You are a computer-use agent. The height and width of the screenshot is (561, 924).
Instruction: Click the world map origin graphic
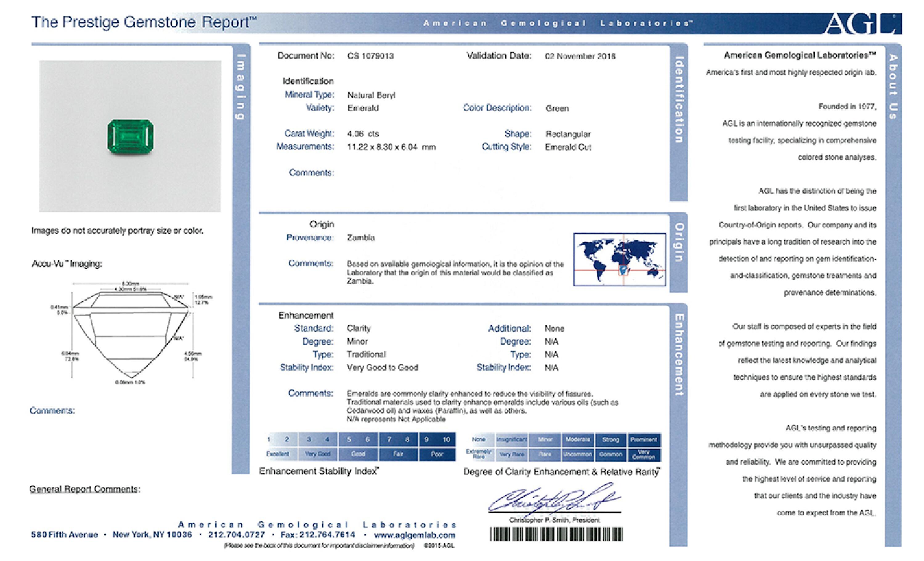click(619, 260)
